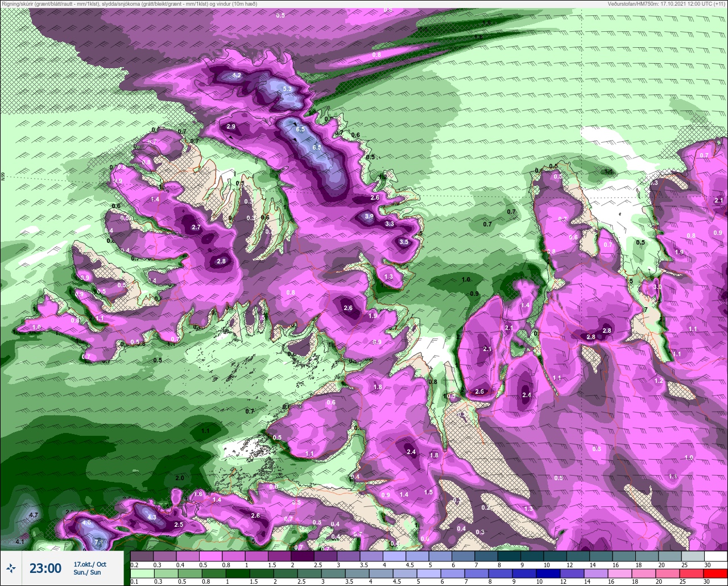Click the 3.9 precipitation value on map
The width and height of the screenshot is (728, 586).
(369, 217)
